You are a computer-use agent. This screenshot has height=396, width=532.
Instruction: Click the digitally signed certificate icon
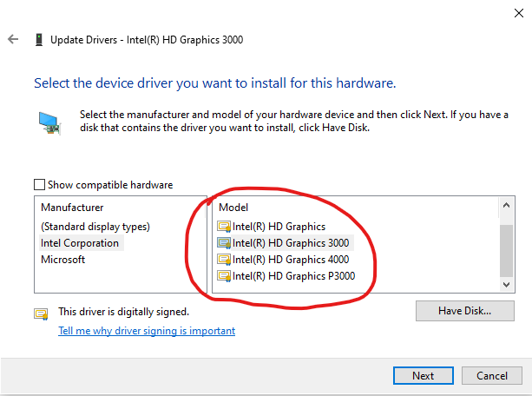41,313
